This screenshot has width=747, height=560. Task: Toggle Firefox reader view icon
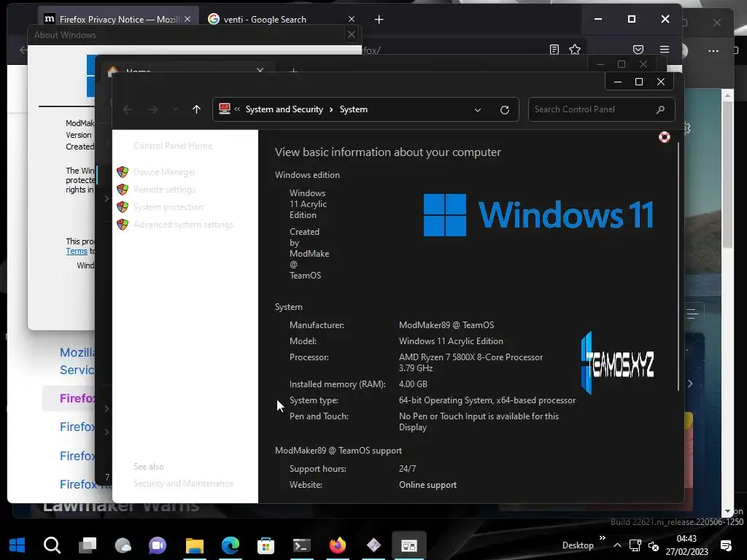[x=554, y=50]
